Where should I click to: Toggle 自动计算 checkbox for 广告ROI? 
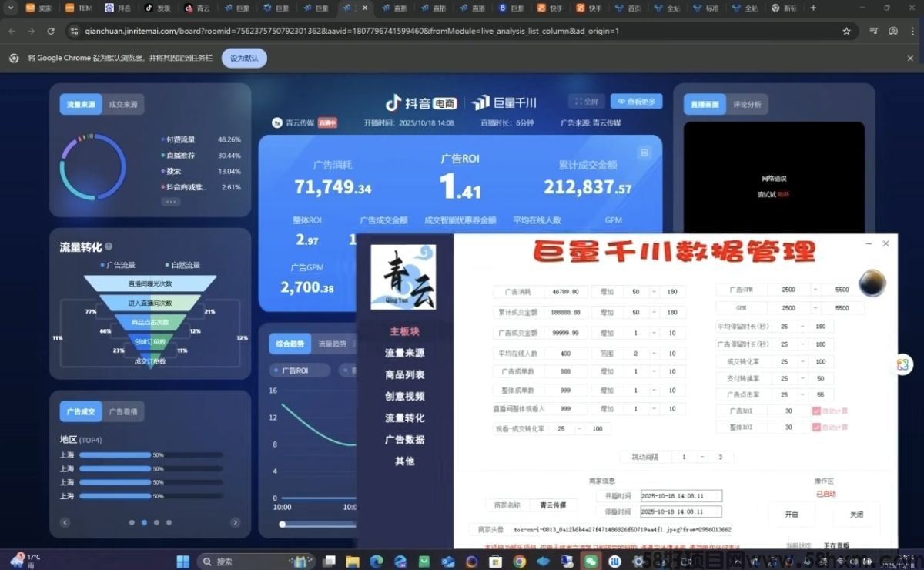tap(817, 411)
